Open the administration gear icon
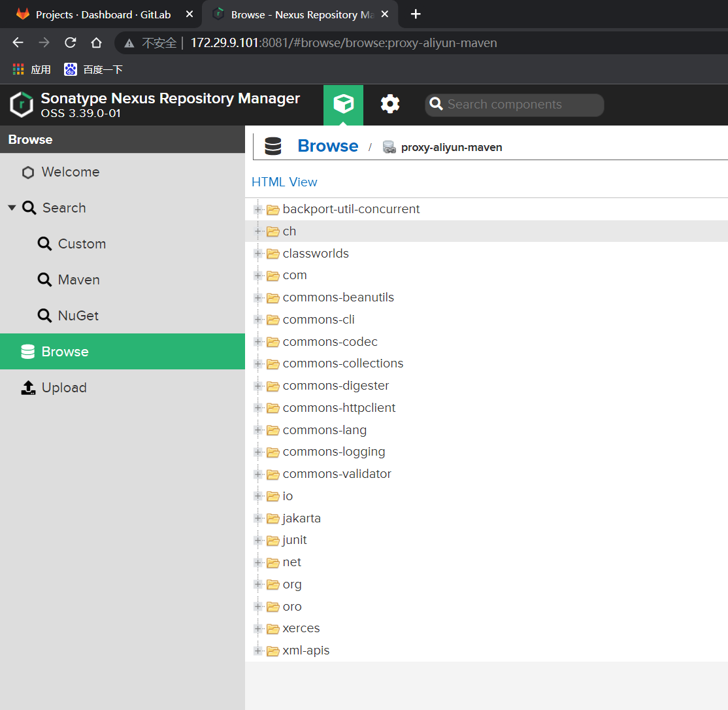The image size is (728, 710). (x=390, y=104)
